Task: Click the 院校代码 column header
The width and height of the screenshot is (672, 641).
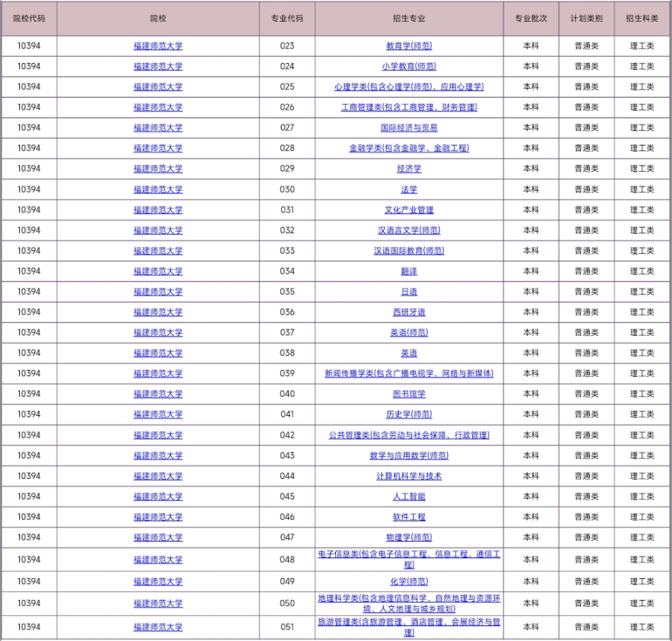Action: [29, 18]
